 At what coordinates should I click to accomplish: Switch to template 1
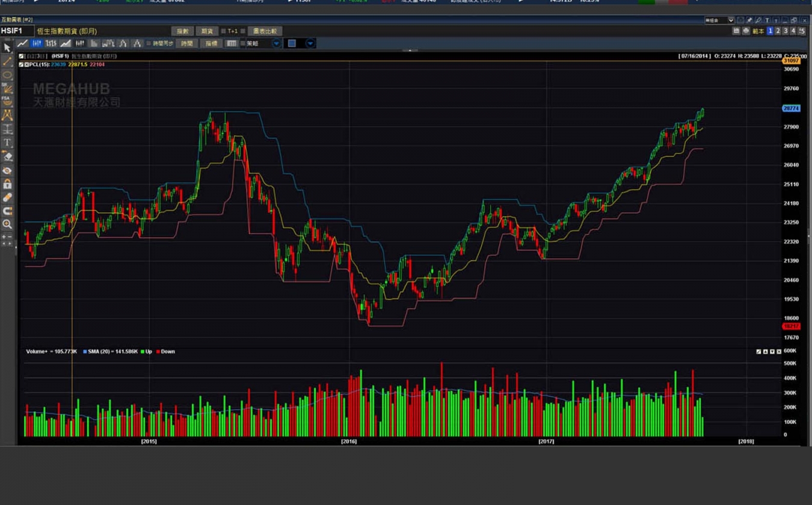(x=770, y=31)
